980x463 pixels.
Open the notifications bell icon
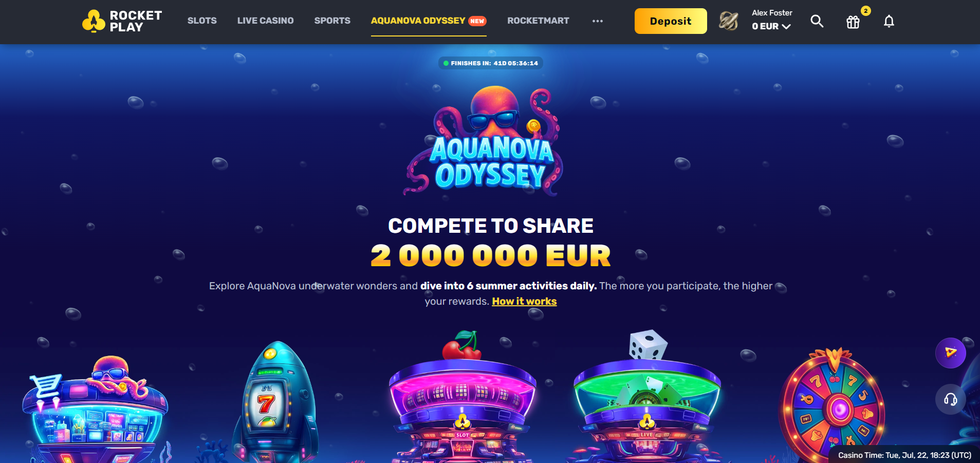(889, 21)
